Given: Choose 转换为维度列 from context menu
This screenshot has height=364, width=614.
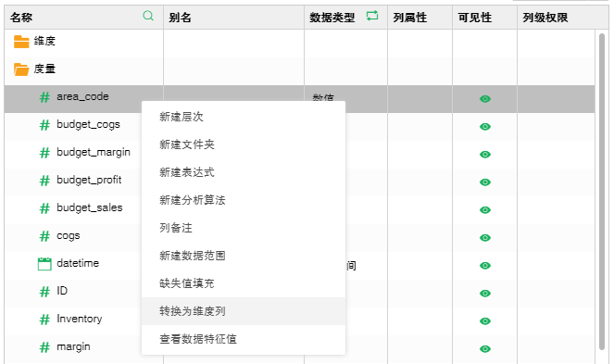Looking at the screenshot, I should tap(244, 311).
